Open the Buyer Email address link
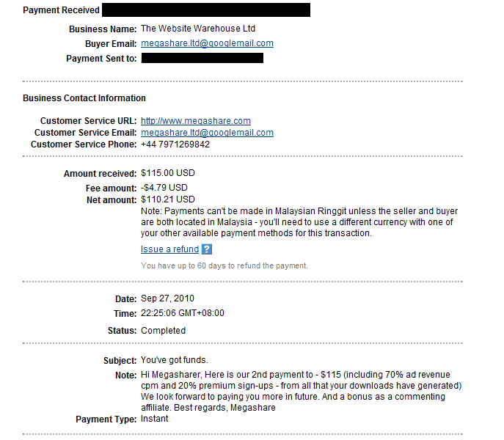This screenshot has width=504, height=440. (x=207, y=43)
